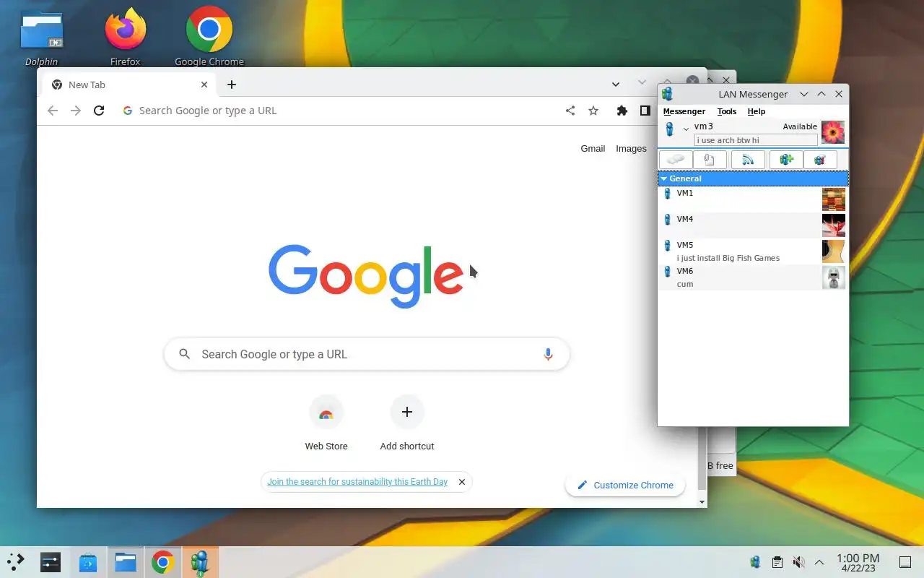Start a LAN Messenger chat conversation
Screen dimensions: 924x578
coord(676,160)
